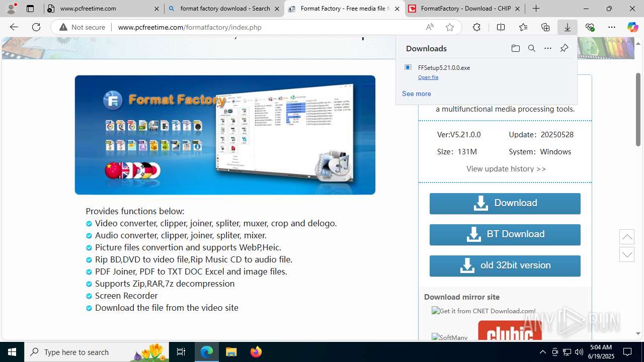Select the Format Factory - Free media file tab
The width and height of the screenshot is (644, 362).
click(345, 9)
